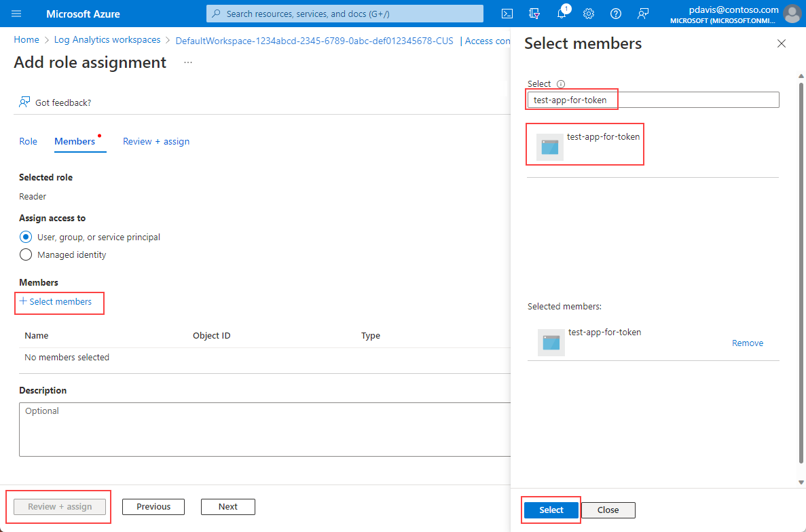Click the pdavis account avatar
Image resolution: width=806 pixels, height=532 pixels.
point(792,13)
